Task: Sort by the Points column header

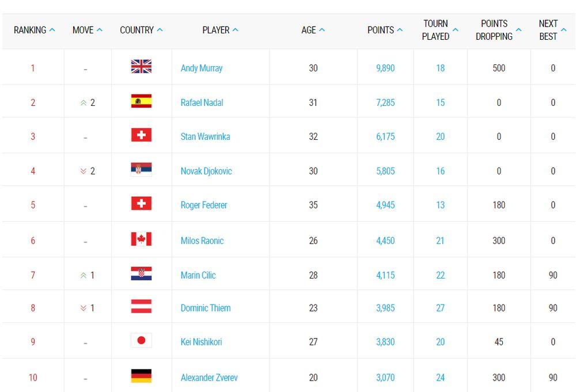Action: 385,30
